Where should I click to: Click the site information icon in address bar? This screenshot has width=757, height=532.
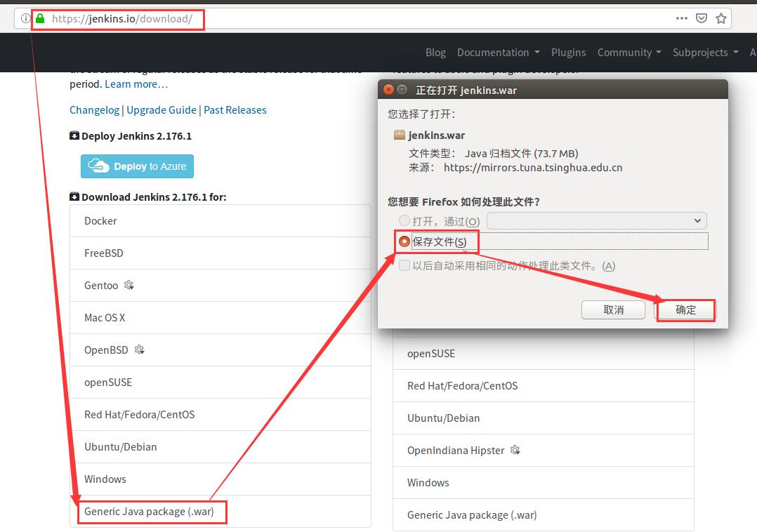25,18
